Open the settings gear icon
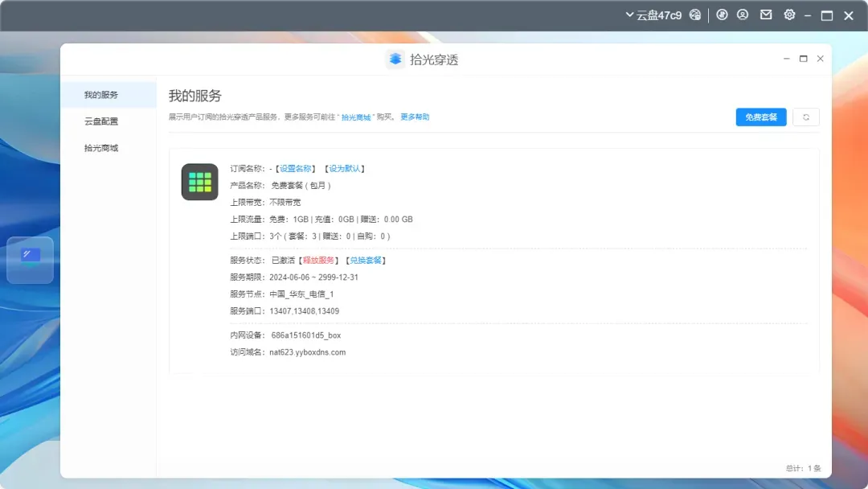868x489 pixels. (x=789, y=15)
